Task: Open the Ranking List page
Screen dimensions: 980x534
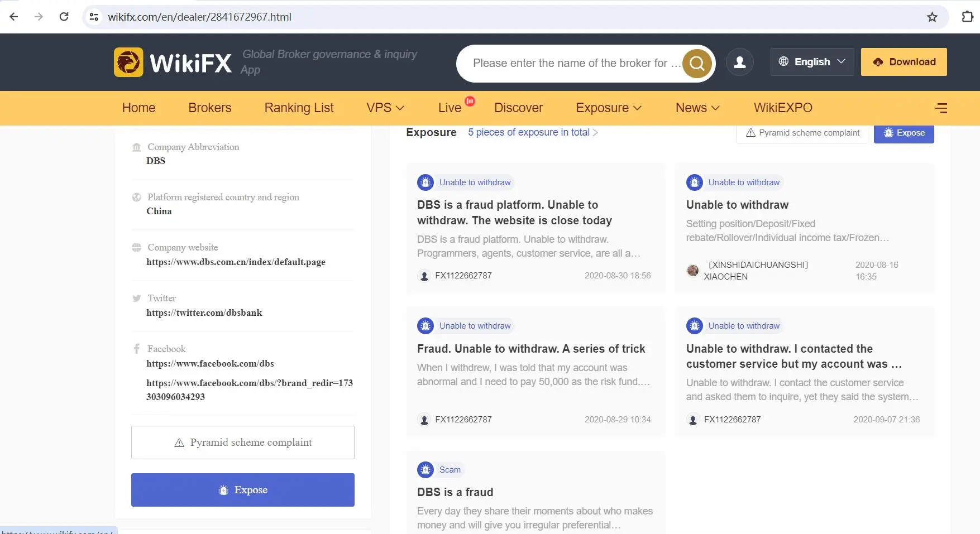Action: point(299,108)
